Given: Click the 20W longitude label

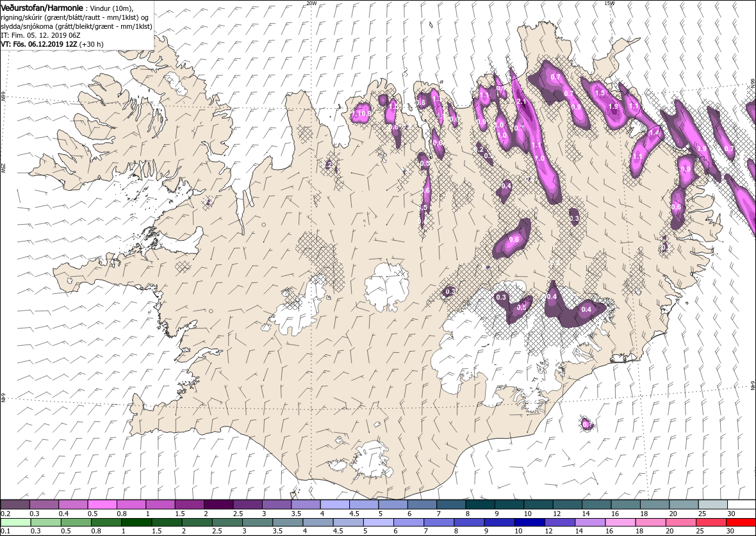Looking at the screenshot, I should 312,3.
